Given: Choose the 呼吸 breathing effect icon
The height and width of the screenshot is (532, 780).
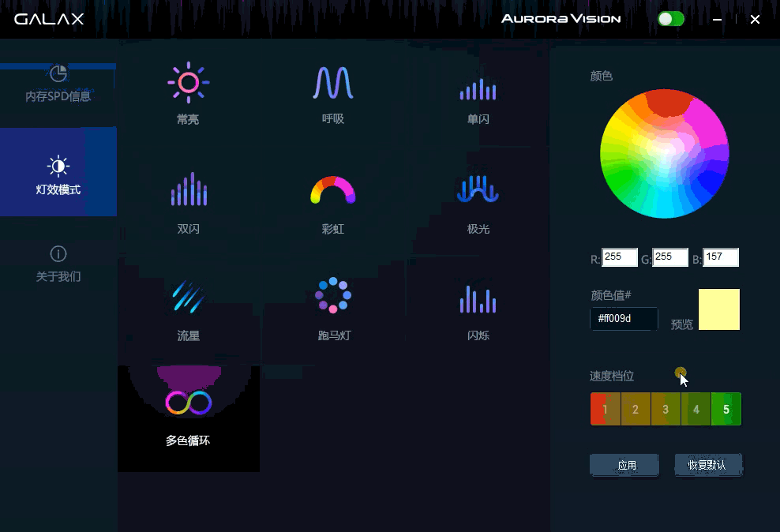Looking at the screenshot, I should pos(332,83).
